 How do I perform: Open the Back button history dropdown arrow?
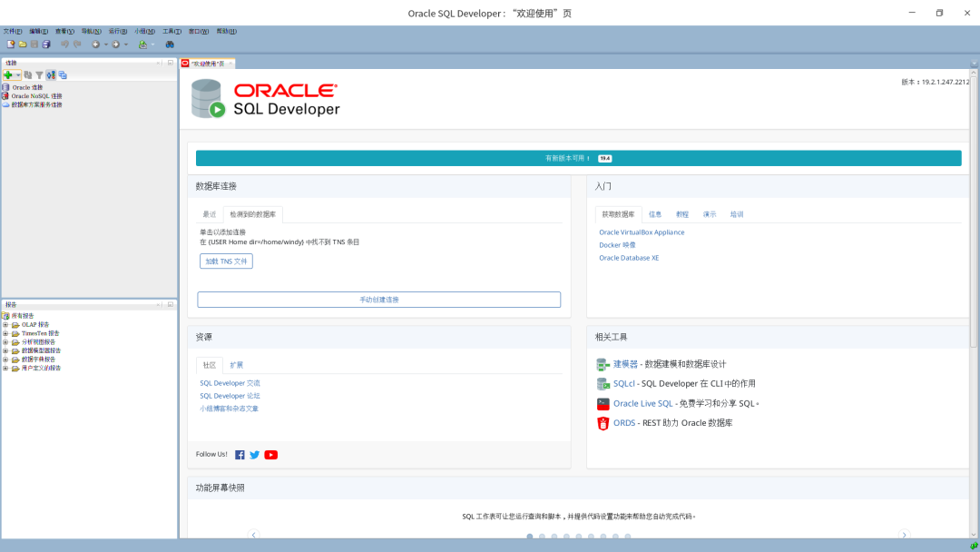tap(105, 44)
